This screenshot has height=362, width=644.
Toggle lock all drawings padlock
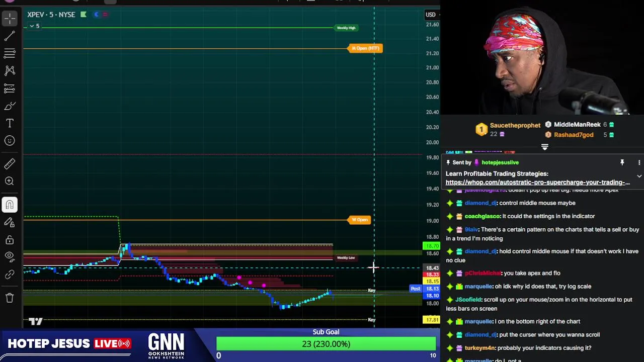click(x=10, y=240)
